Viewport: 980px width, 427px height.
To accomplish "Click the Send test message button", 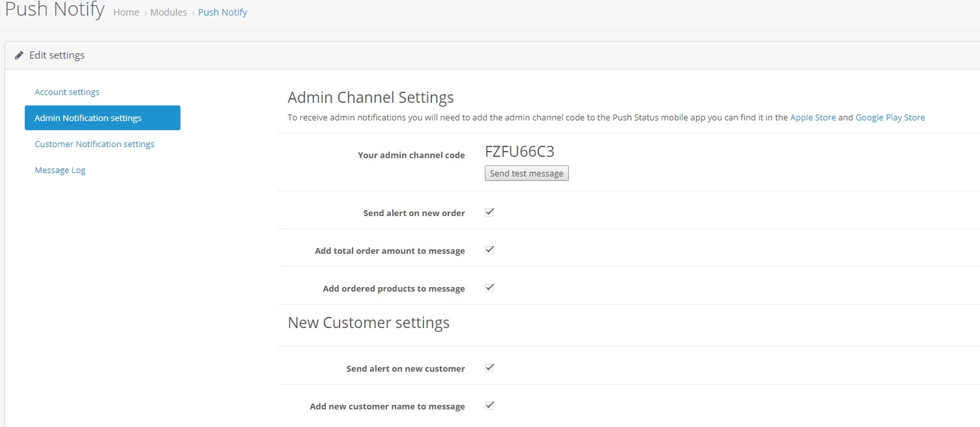I will [526, 173].
